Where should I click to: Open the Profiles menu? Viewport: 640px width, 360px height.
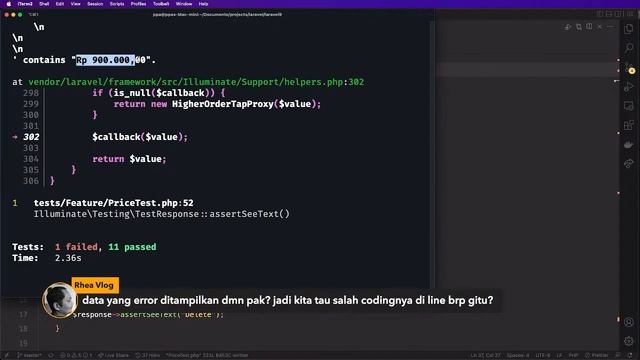tap(138, 4)
